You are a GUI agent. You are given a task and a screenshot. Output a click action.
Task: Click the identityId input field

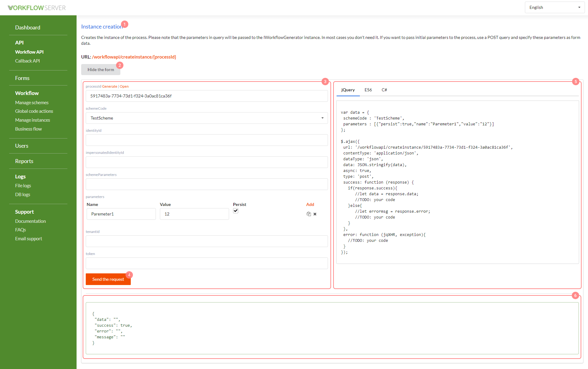(207, 140)
